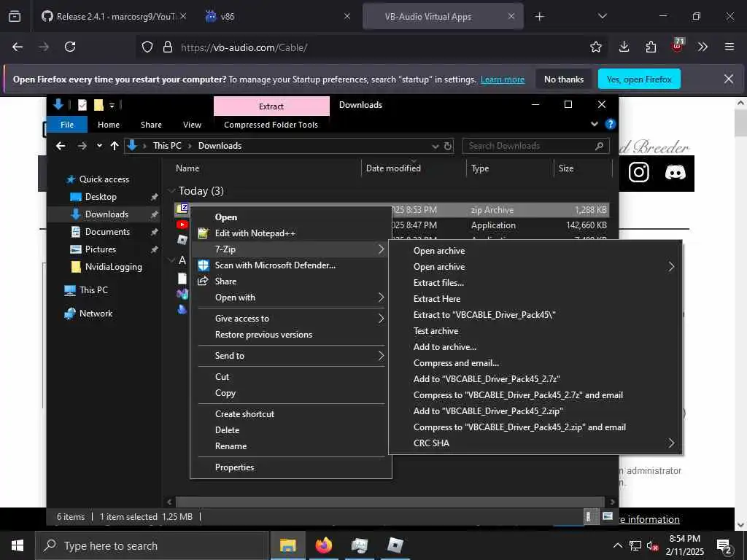Expand the address bar history dropdown
The image size is (747, 560).
coord(435,146)
